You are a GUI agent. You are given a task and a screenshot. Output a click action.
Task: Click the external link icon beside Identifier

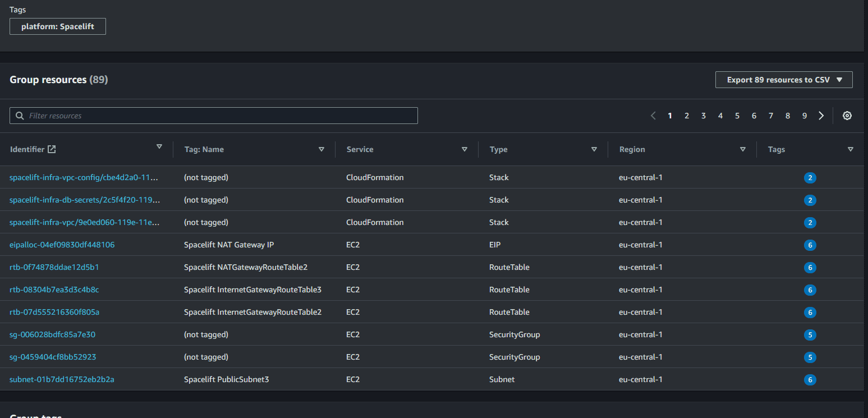point(52,149)
